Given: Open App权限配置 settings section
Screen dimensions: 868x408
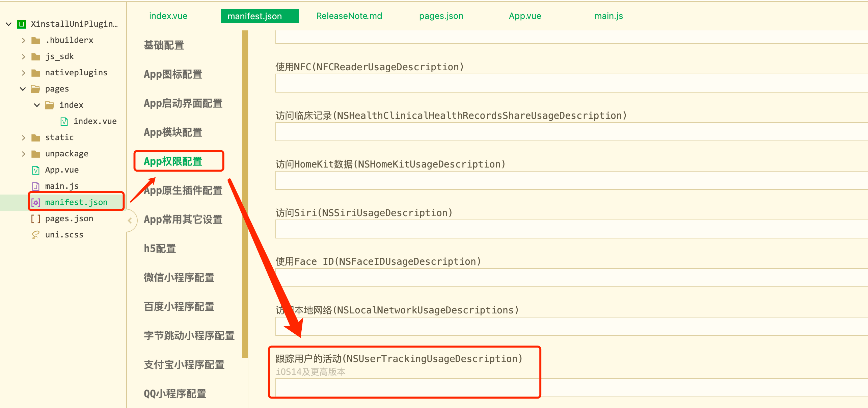Looking at the screenshot, I should [174, 161].
